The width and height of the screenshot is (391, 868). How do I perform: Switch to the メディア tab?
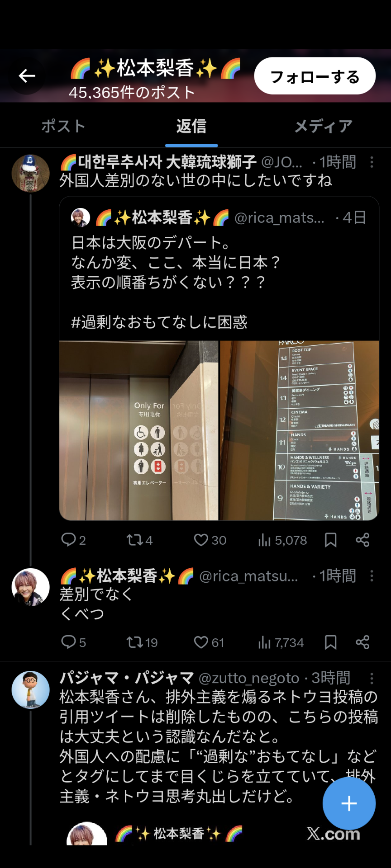(x=323, y=126)
